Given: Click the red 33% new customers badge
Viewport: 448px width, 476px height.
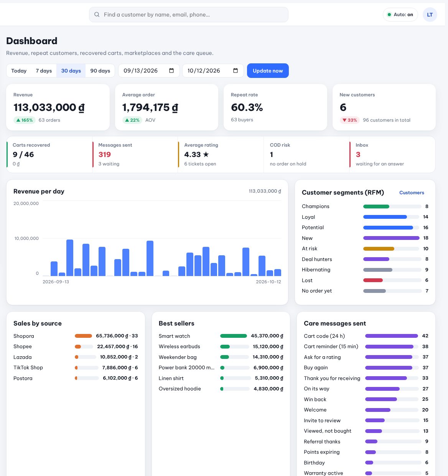Looking at the screenshot, I should click(350, 120).
